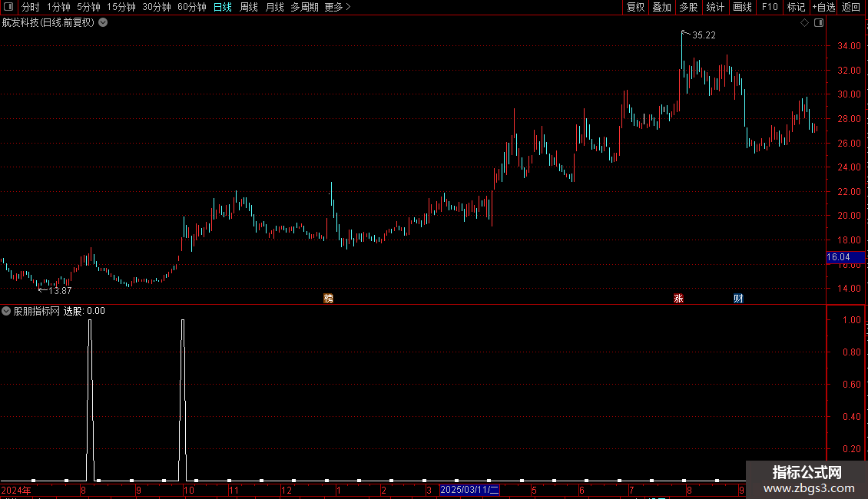Click the 35.22 high price label
Screen dimensions: 868x499
pyautogui.click(x=704, y=35)
